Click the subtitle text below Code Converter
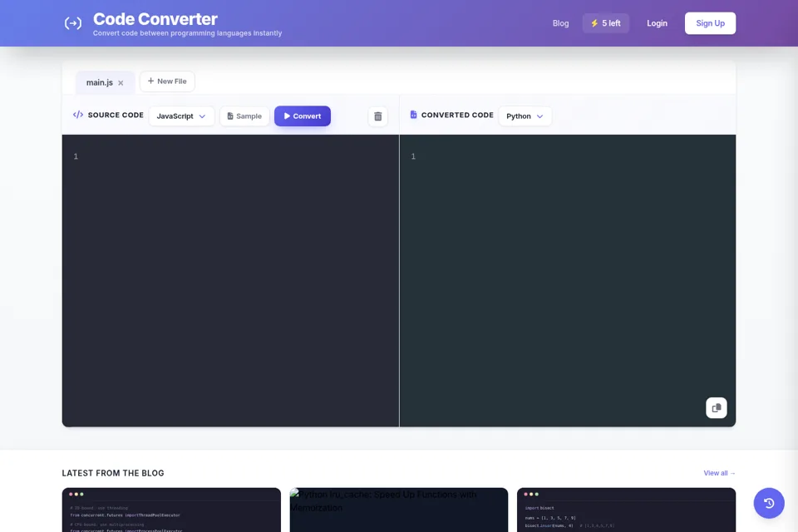The width and height of the screenshot is (798, 532). (x=187, y=33)
